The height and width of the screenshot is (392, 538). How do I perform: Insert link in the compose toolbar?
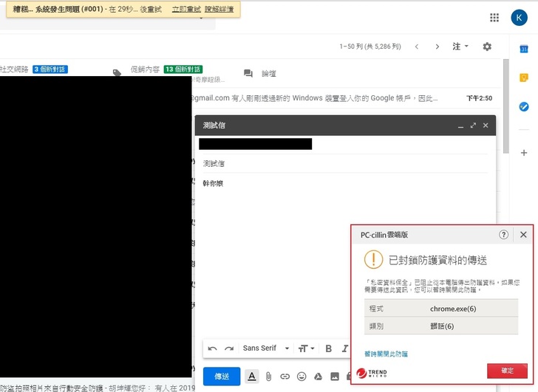285,376
